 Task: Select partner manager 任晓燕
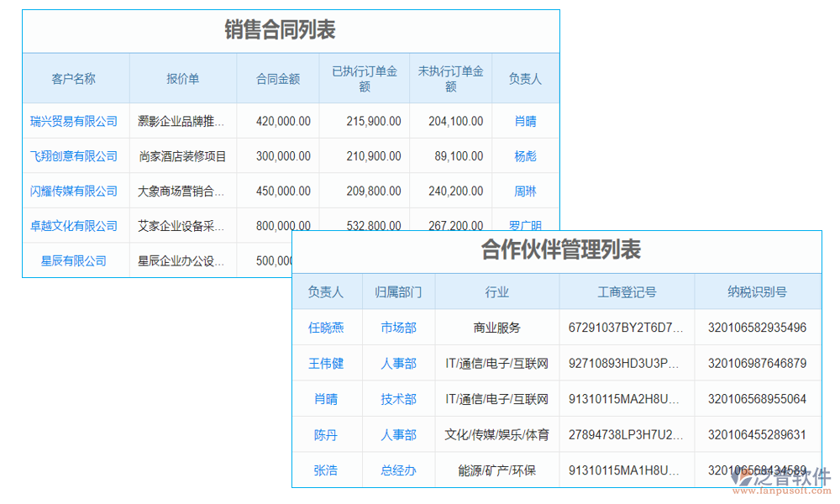(x=327, y=328)
